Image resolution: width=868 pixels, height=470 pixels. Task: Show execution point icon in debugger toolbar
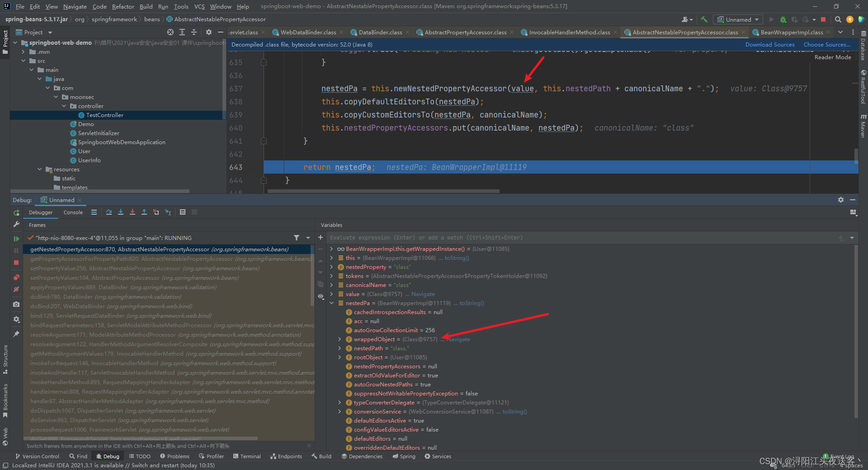click(x=94, y=212)
